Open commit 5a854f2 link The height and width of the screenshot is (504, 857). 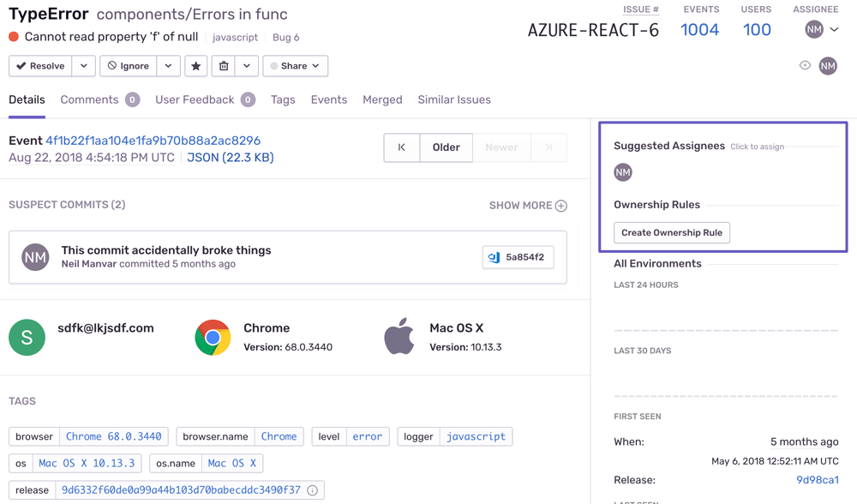(x=518, y=257)
